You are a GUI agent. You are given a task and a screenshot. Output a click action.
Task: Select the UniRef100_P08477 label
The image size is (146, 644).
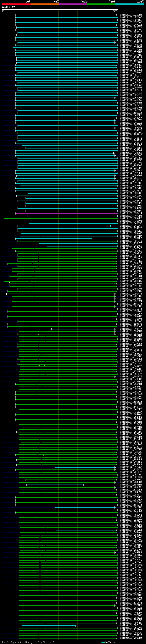coord(131,329)
